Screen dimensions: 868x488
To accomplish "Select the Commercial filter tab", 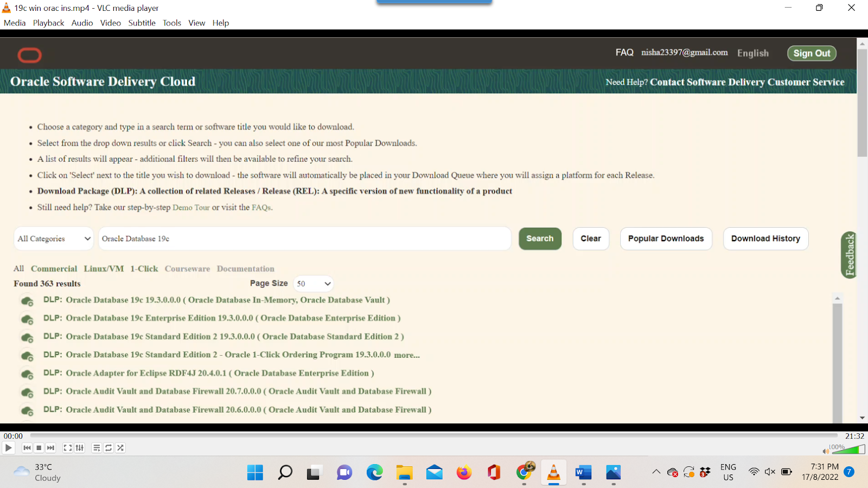I will [54, 269].
